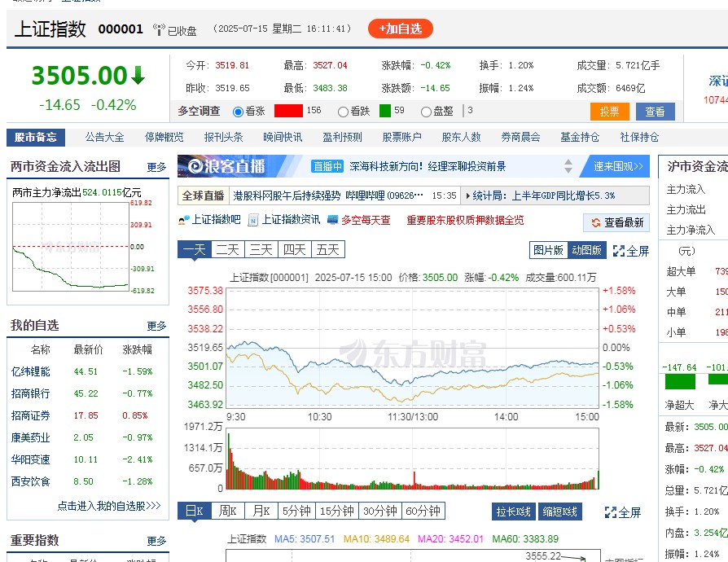728x562 pixels.
Task: Select the 30分钟 K-line tab
Action: coord(380,511)
